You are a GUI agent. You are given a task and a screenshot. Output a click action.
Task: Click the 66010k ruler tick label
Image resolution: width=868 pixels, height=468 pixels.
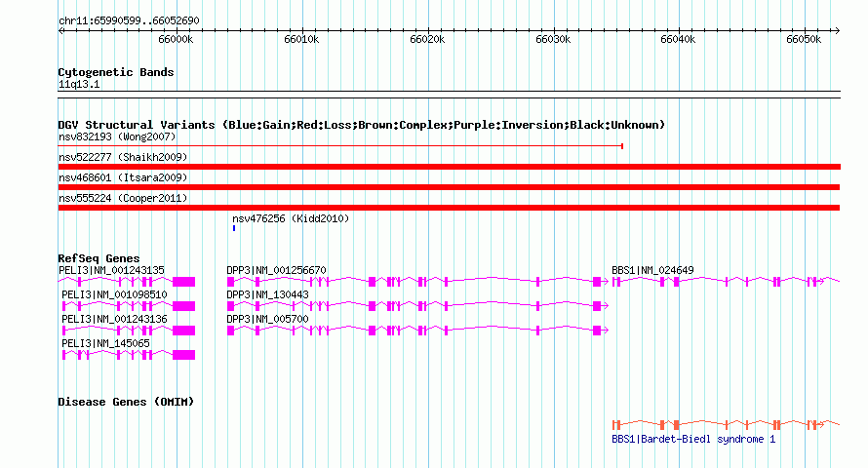point(301,39)
